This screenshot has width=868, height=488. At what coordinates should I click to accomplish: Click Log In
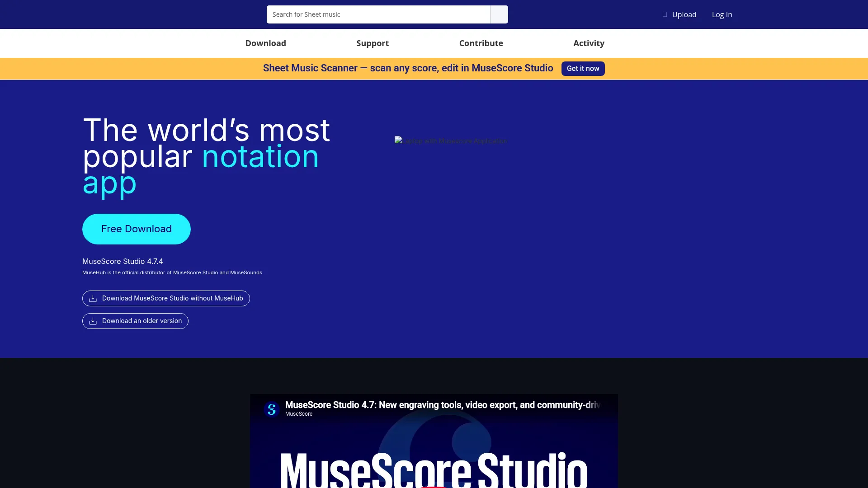coord(722,14)
